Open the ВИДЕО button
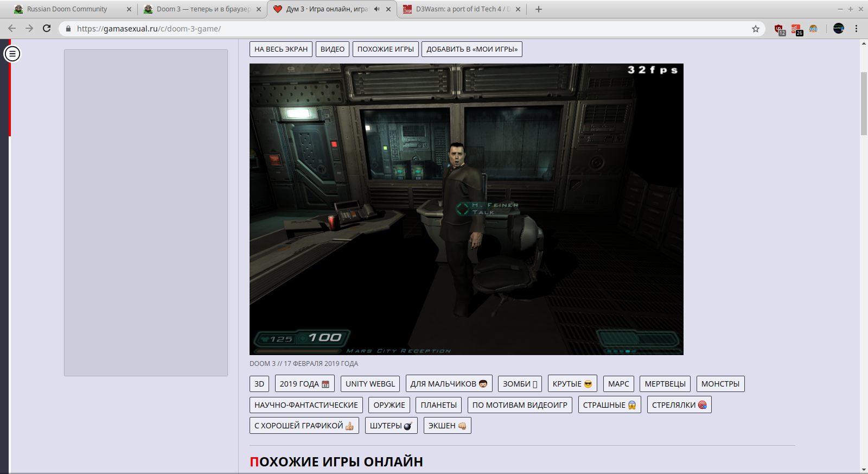 tap(333, 49)
